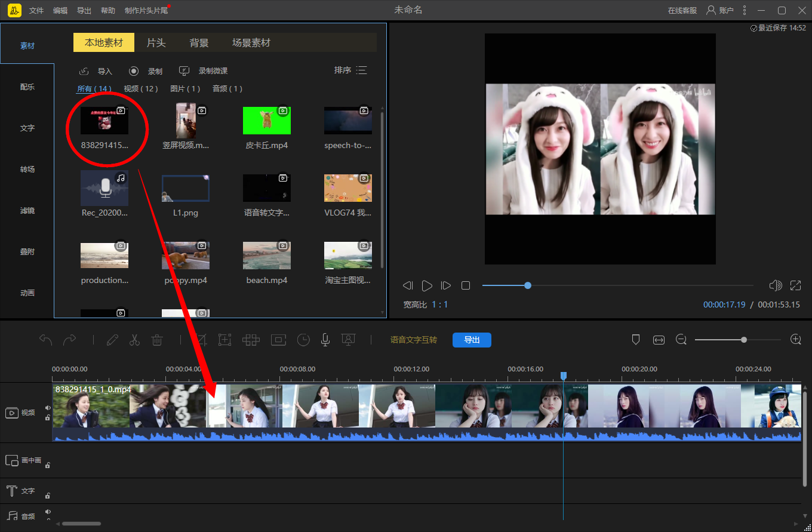Toggle lock on the 画中画 track
The height and width of the screenshot is (532, 812).
coord(48,465)
